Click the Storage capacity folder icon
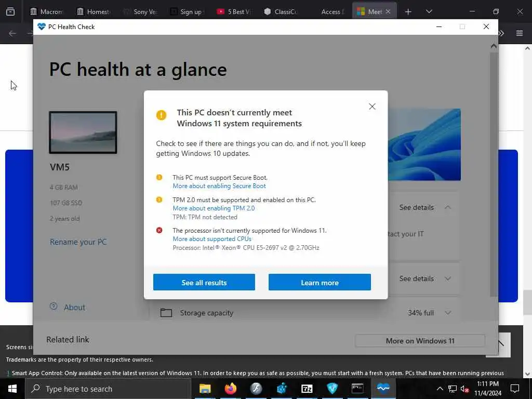This screenshot has height=399, width=532. (166, 312)
